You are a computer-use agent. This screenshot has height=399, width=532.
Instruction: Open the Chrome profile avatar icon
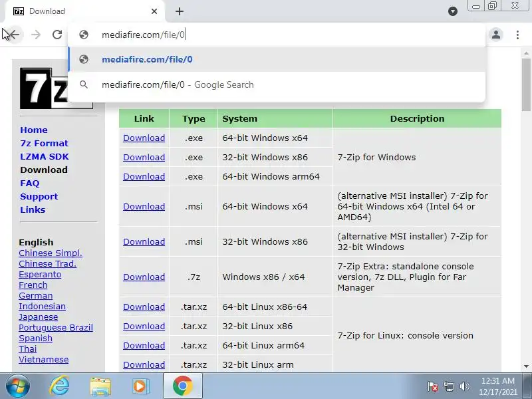pyautogui.click(x=495, y=35)
